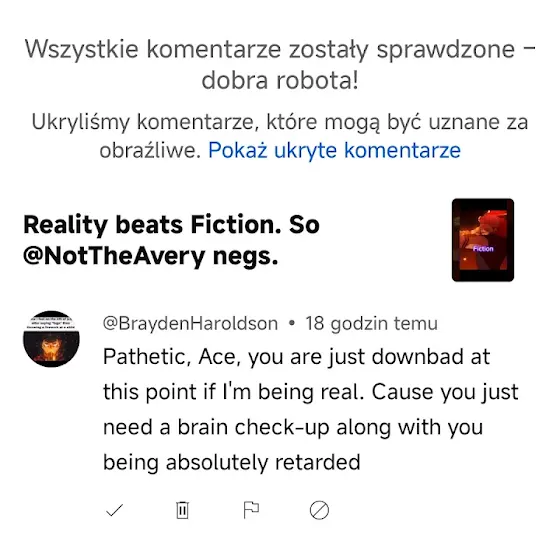Click the Reality beats Fiction video title
560x560 pixels.
coord(171,240)
